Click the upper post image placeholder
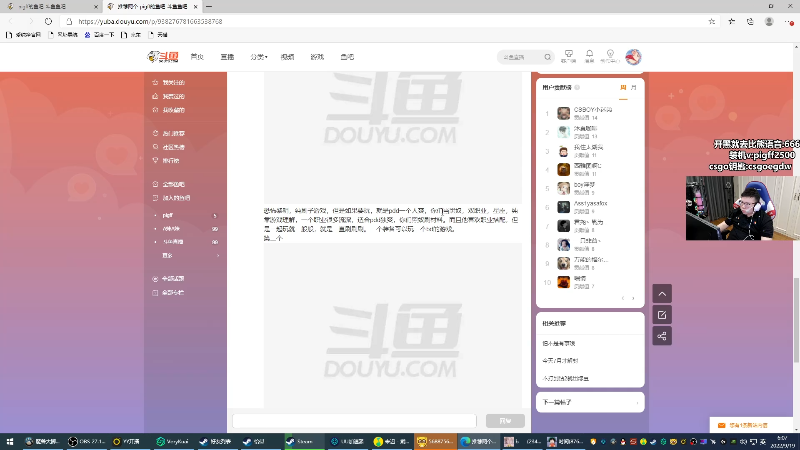Image resolution: width=800 pixels, height=450 pixels. [x=393, y=138]
